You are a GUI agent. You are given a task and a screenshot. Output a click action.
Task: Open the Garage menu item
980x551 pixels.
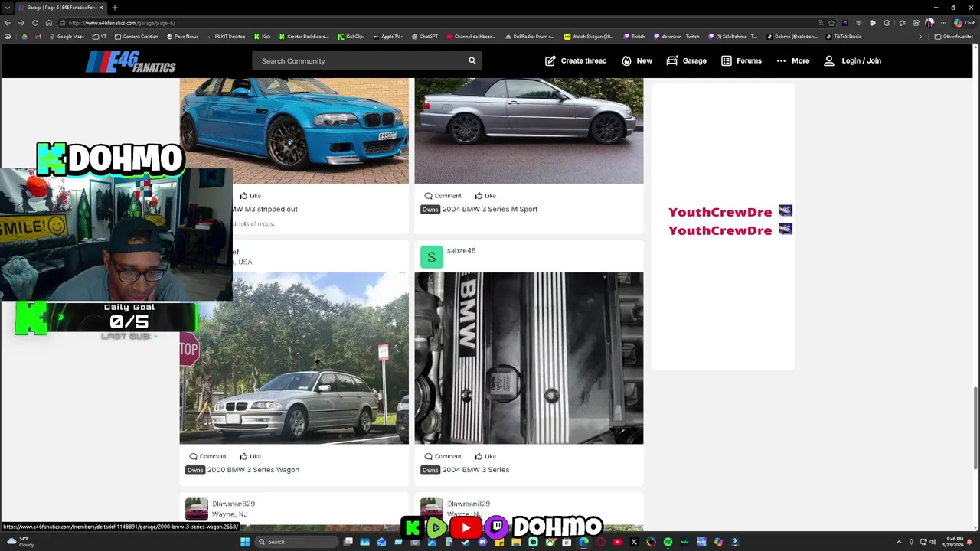click(x=686, y=60)
